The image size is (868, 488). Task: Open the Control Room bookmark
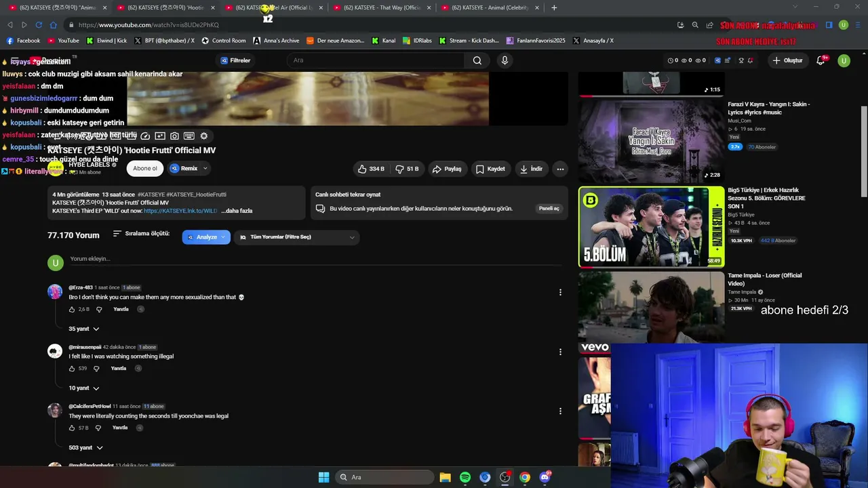coord(223,41)
